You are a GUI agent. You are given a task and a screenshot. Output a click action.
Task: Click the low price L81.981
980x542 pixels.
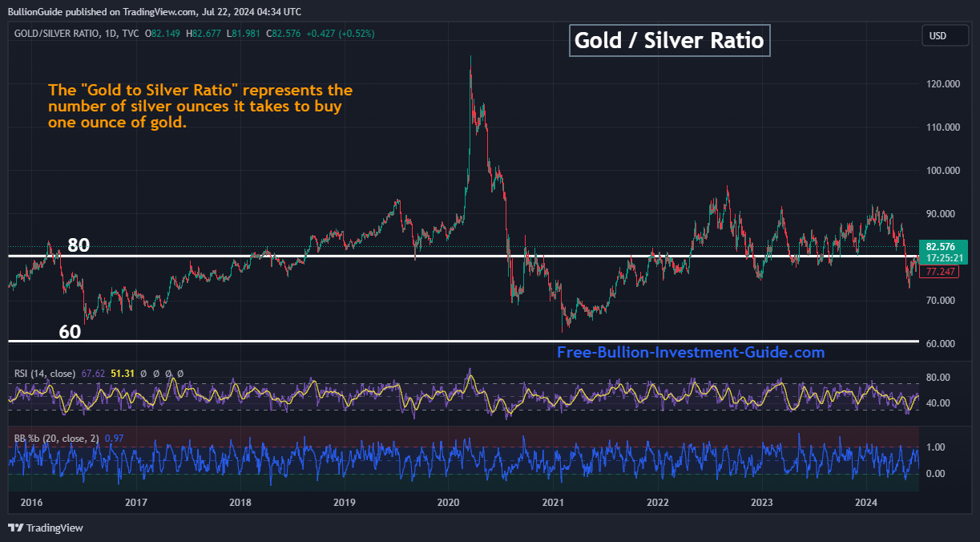[244, 34]
